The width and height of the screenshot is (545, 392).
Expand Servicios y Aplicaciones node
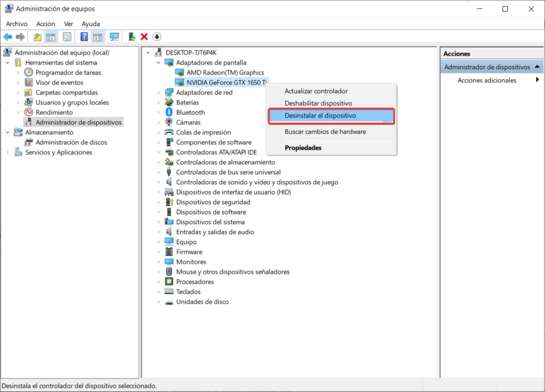(8, 152)
